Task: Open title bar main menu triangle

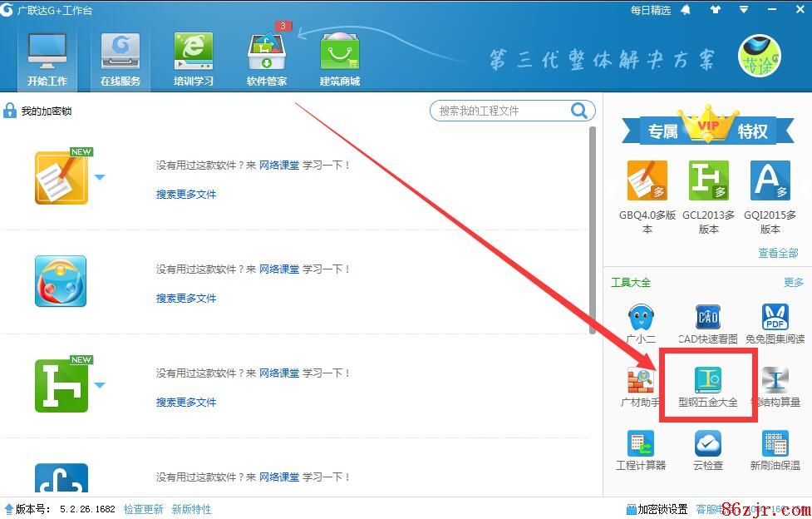Action: point(746,11)
